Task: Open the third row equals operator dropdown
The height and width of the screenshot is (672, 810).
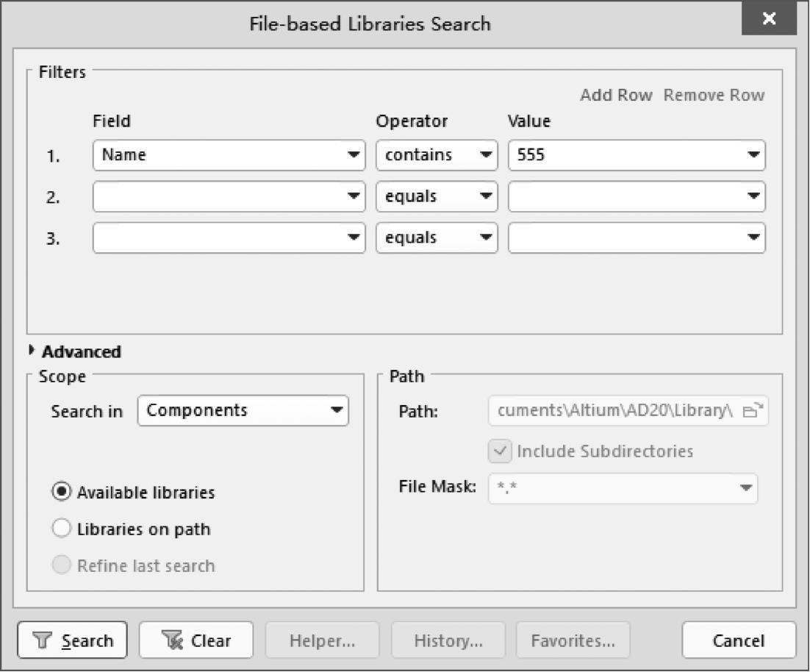Action: (485, 237)
